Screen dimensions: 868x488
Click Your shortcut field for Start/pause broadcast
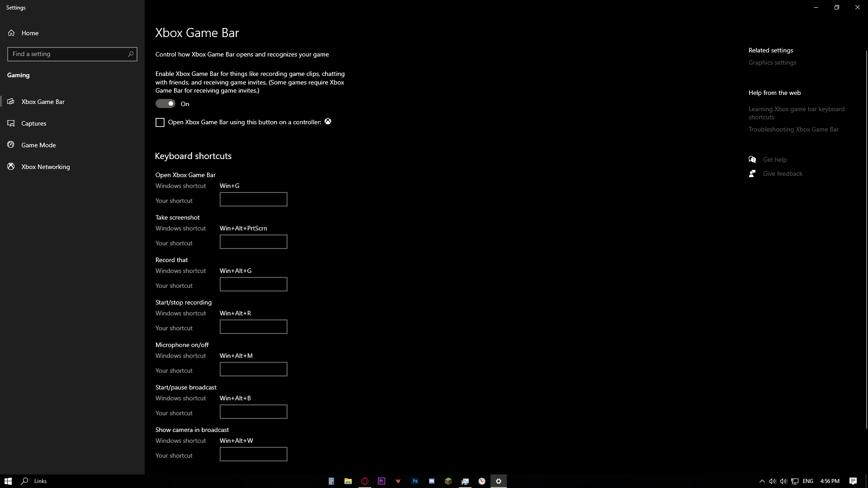(x=254, y=412)
